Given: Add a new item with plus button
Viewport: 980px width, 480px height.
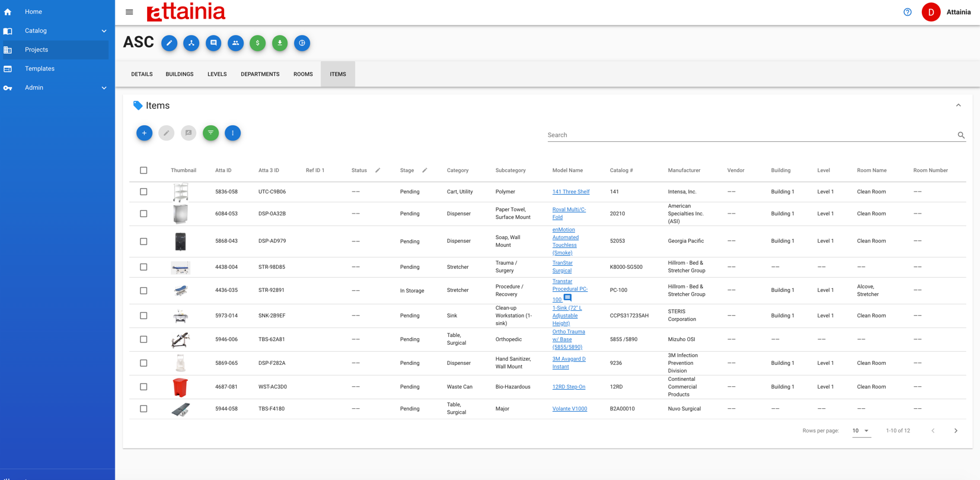Looking at the screenshot, I should (x=144, y=133).
